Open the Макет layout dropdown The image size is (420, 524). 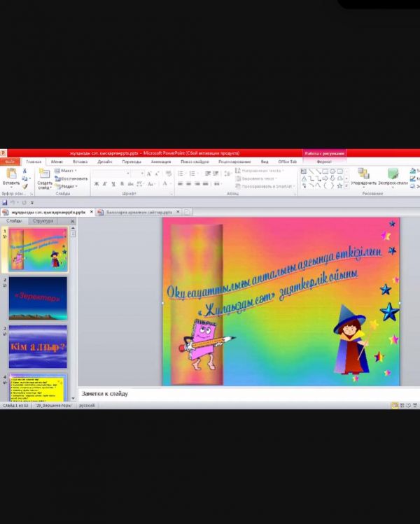(68, 171)
